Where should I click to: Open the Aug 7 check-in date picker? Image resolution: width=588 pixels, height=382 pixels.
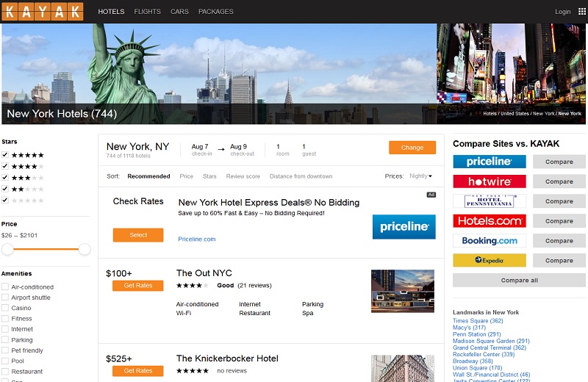coord(201,150)
